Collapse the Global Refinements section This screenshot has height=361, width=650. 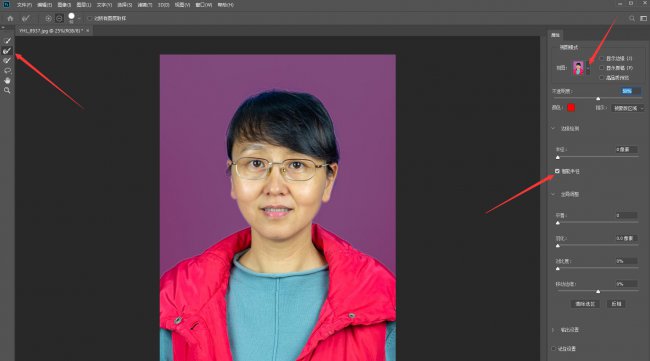tap(553, 194)
